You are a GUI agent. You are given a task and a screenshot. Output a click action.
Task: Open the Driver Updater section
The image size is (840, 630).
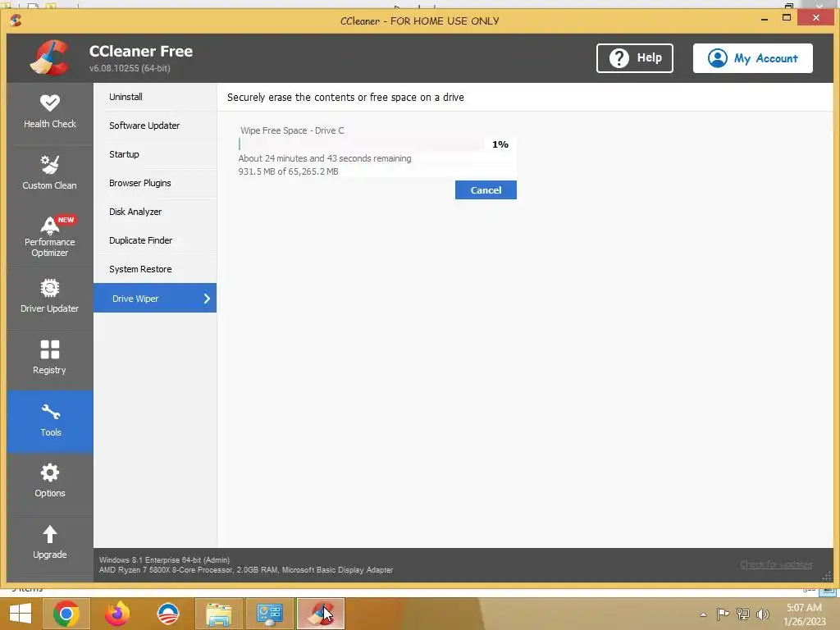pyautogui.click(x=50, y=297)
